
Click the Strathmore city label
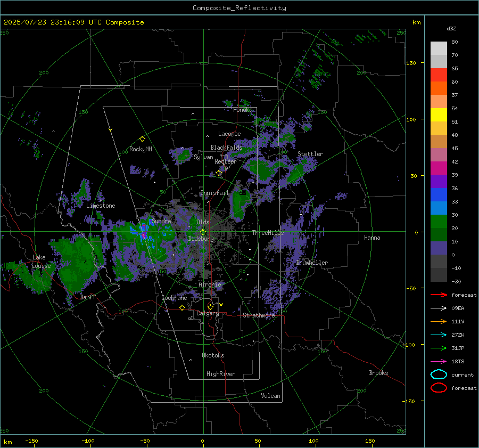pos(259,315)
